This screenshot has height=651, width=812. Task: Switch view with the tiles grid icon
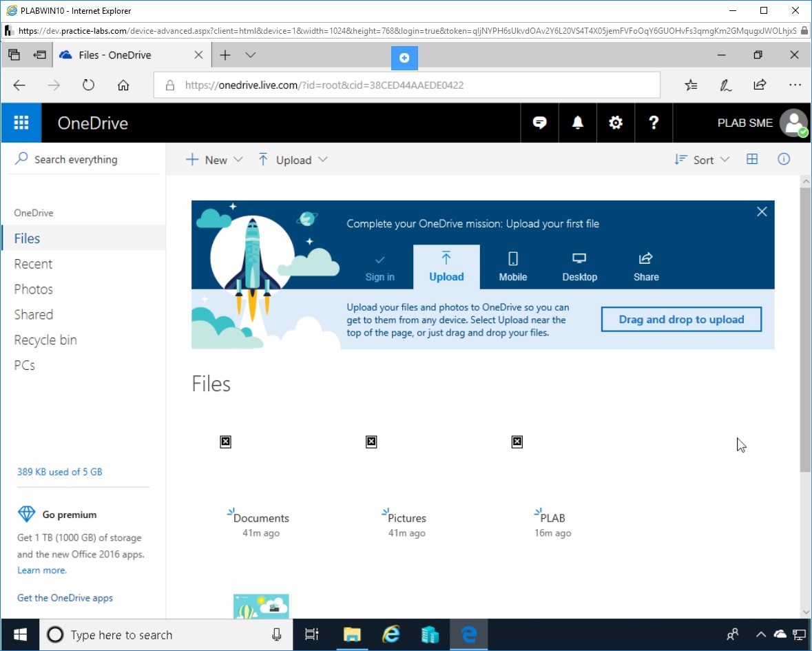752,159
